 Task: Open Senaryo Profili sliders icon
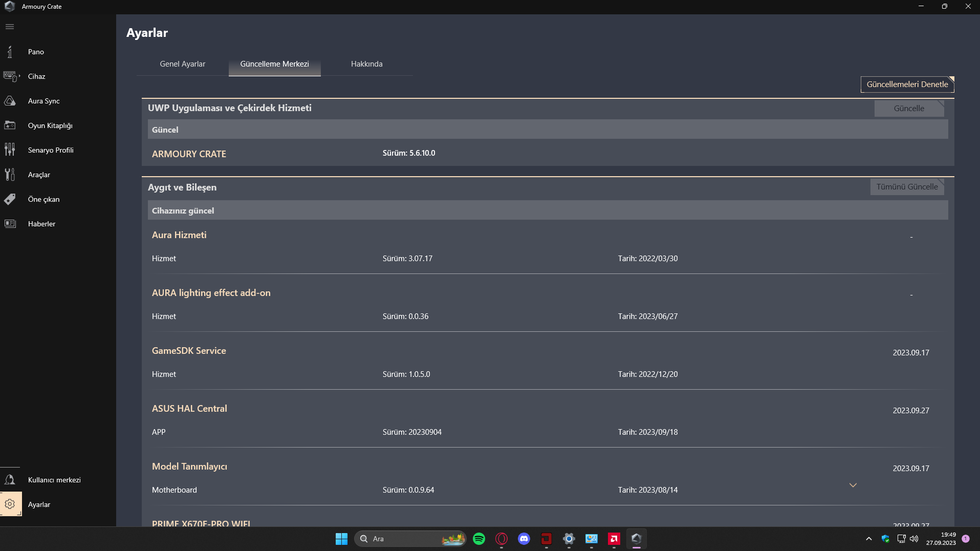point(10,150)
